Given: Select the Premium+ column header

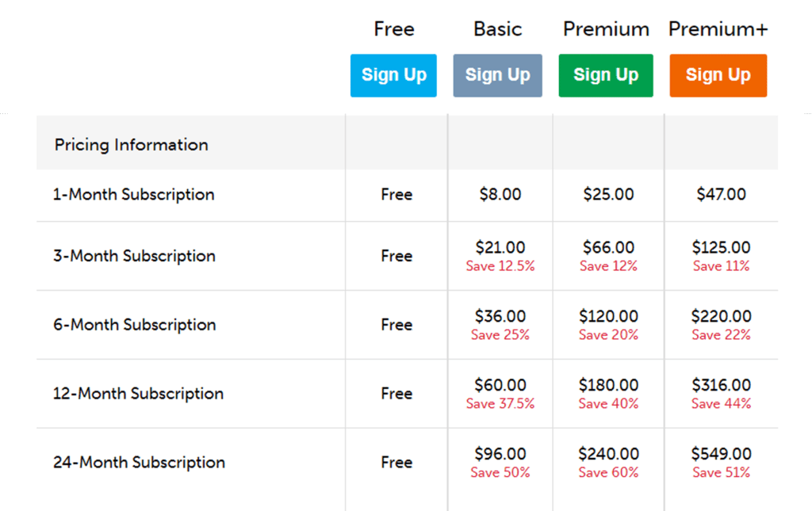Looking at the screenshot, I should (718, 29).
